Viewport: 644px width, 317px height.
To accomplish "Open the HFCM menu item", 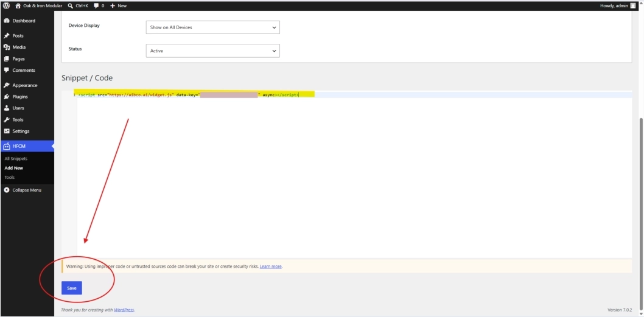I will click(x=27, y=146).
